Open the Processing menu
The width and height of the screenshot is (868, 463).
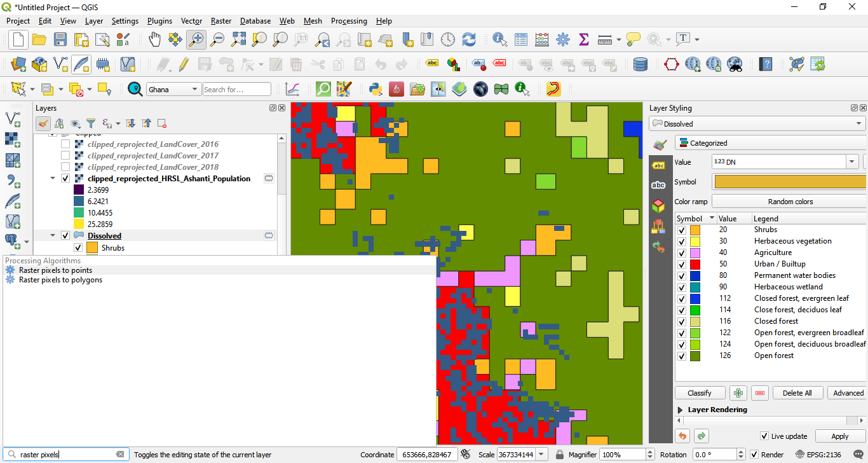tap(349, 21)
